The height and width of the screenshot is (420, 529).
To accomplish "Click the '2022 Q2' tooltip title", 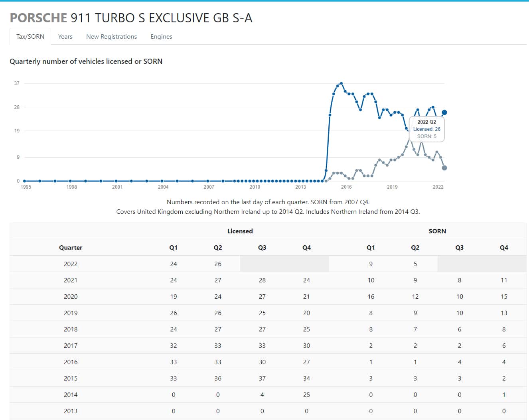I will (427, 122).
